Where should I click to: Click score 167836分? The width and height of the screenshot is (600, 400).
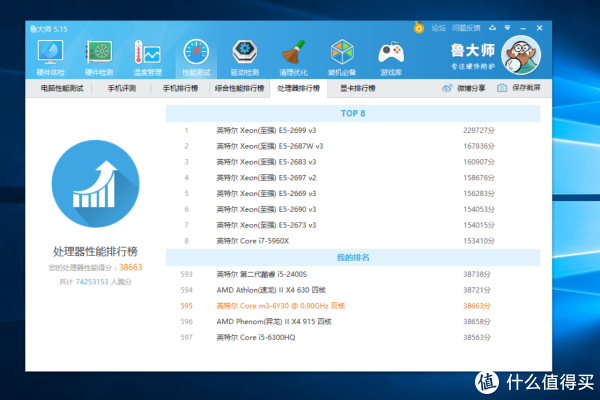point(479,146)
